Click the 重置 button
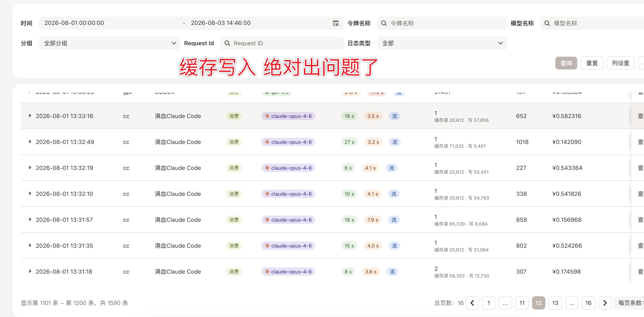 pos(592,63)
